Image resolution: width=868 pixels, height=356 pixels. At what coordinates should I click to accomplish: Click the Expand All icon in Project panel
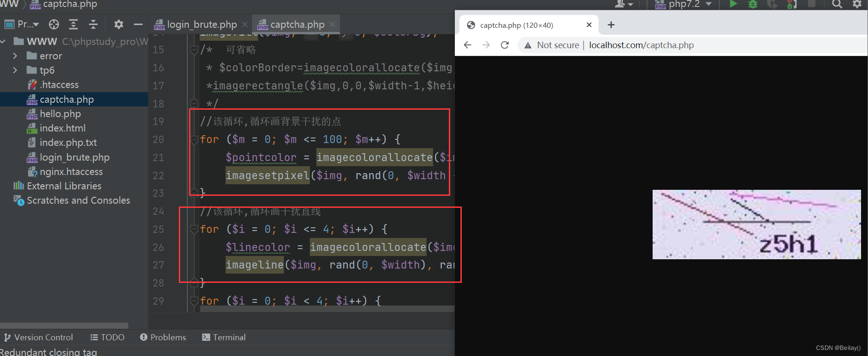(x=73, y=24)
